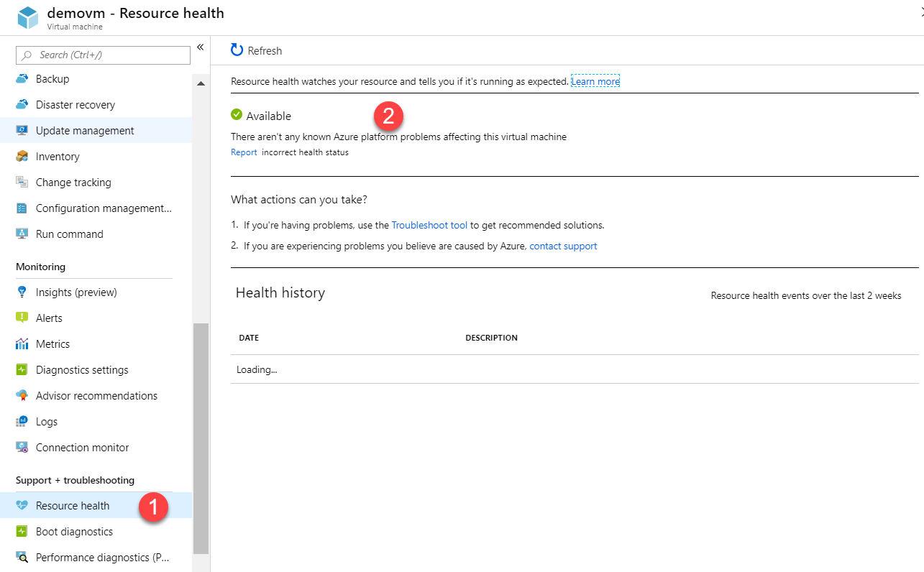Open Update management menu item
924x572 pixels.
coord(85,131)
